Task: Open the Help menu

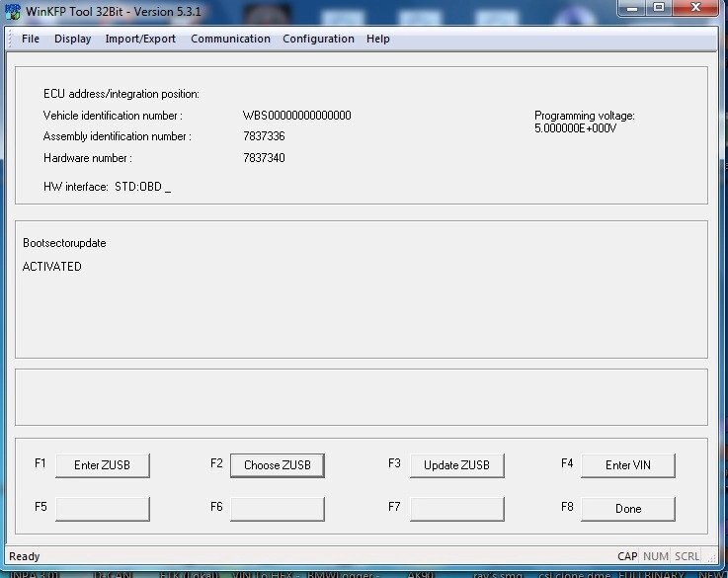Action: point(377,39)
